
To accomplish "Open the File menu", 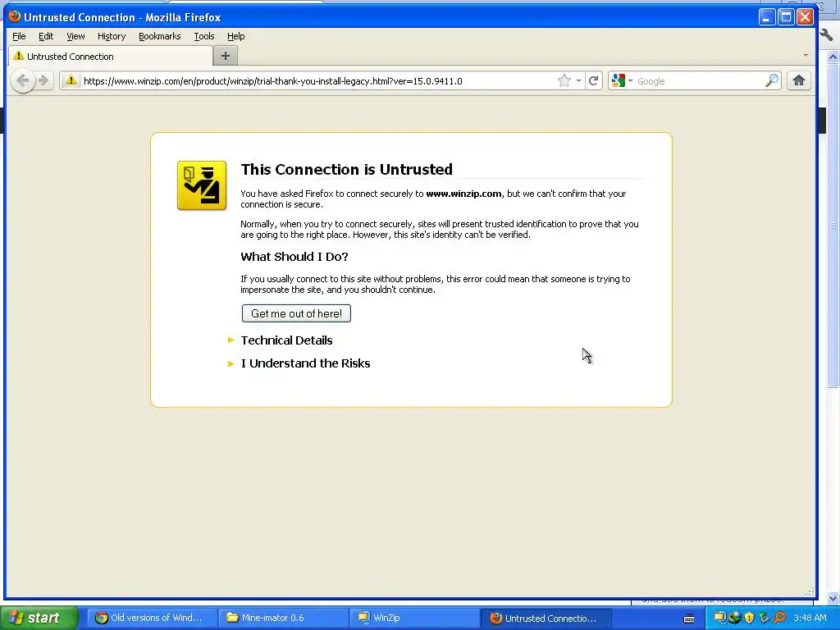I will (x=19, y=36).
